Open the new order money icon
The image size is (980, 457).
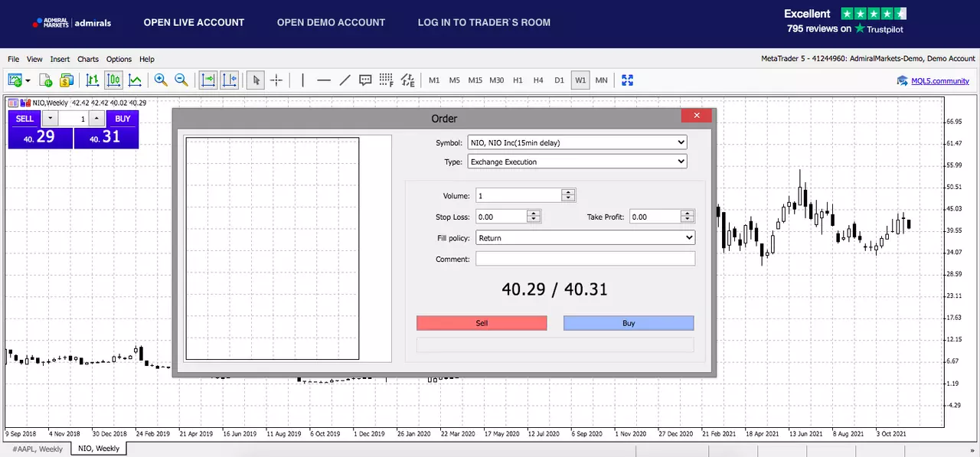click(67, 80)
